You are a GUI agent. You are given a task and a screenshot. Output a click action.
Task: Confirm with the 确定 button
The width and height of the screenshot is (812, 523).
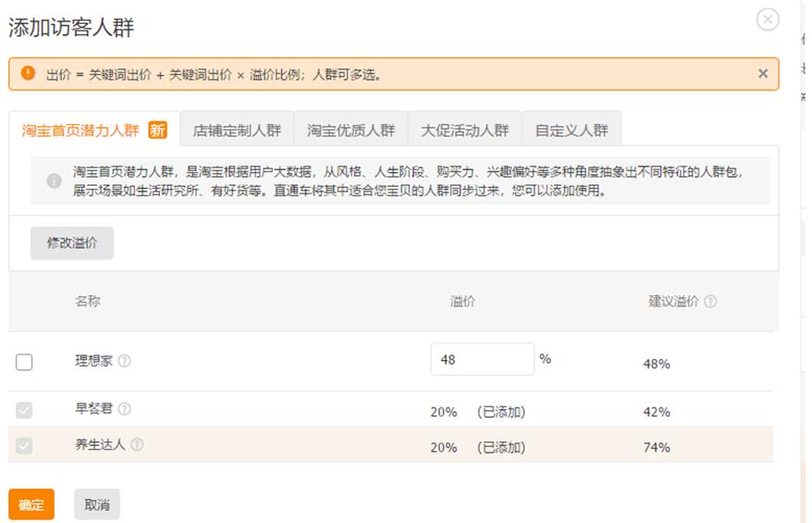(x=31, y=504)
